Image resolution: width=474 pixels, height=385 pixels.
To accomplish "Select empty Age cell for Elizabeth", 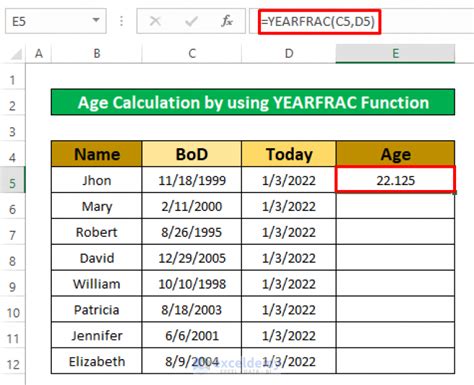I will (395, 361).
